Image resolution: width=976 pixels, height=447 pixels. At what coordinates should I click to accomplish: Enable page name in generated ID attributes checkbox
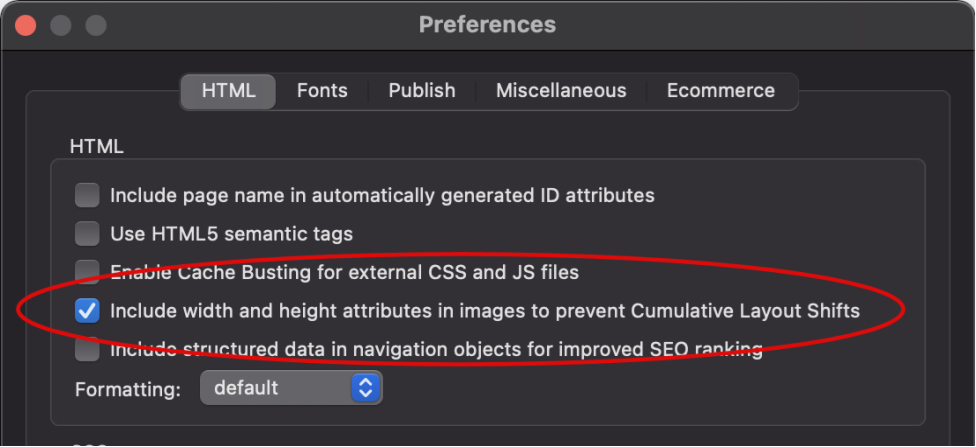pyautogui.click(x=87, y=195)
